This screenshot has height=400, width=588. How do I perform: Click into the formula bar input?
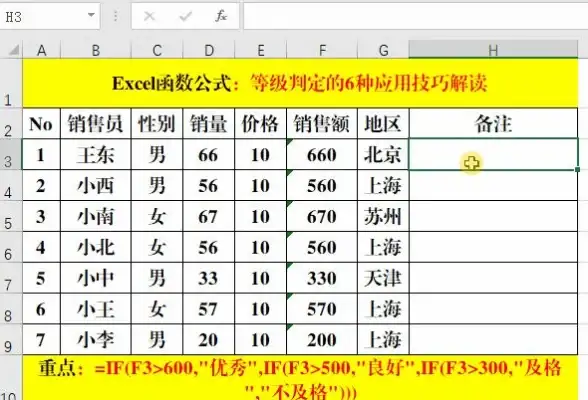416,16
